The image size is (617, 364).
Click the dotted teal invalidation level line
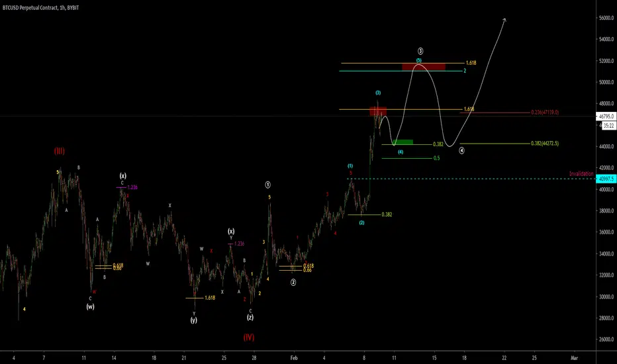471,179
